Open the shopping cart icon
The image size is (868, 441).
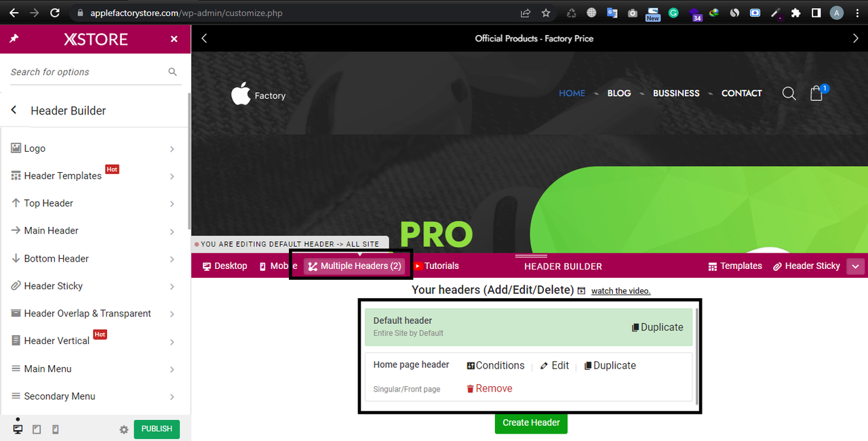point(817,93)
